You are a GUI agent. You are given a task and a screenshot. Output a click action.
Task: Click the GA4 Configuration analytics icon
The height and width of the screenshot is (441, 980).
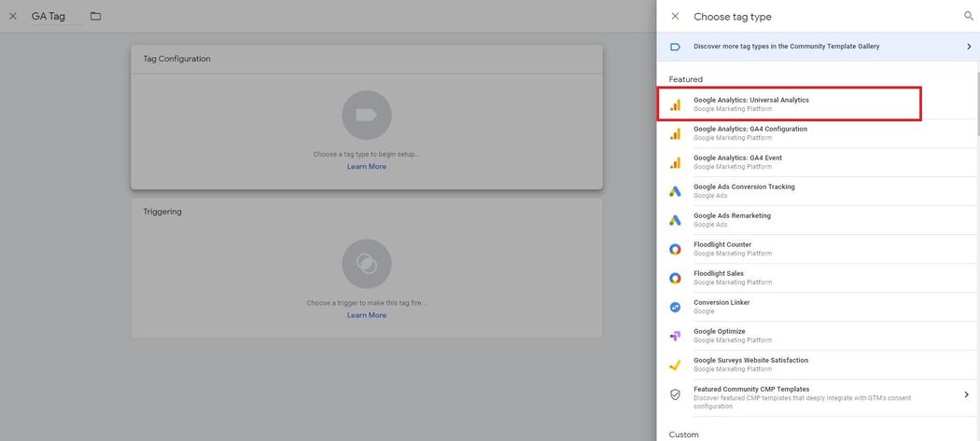coord(675,133)
